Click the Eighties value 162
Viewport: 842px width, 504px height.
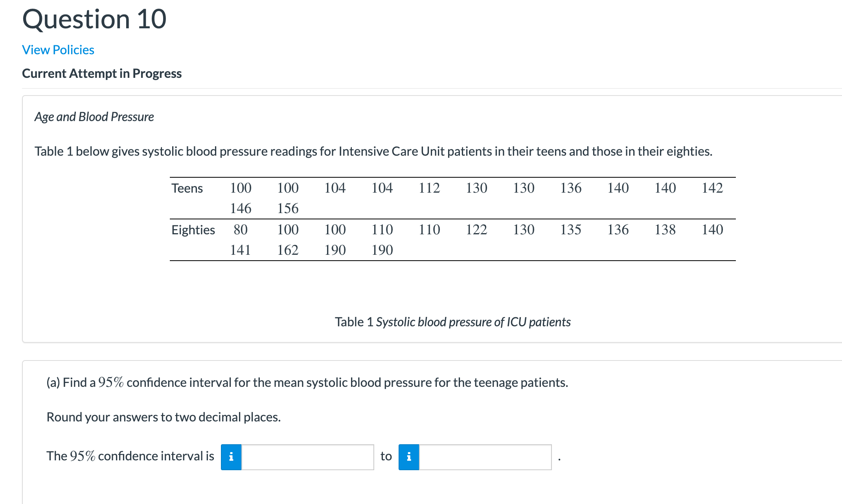288,250
